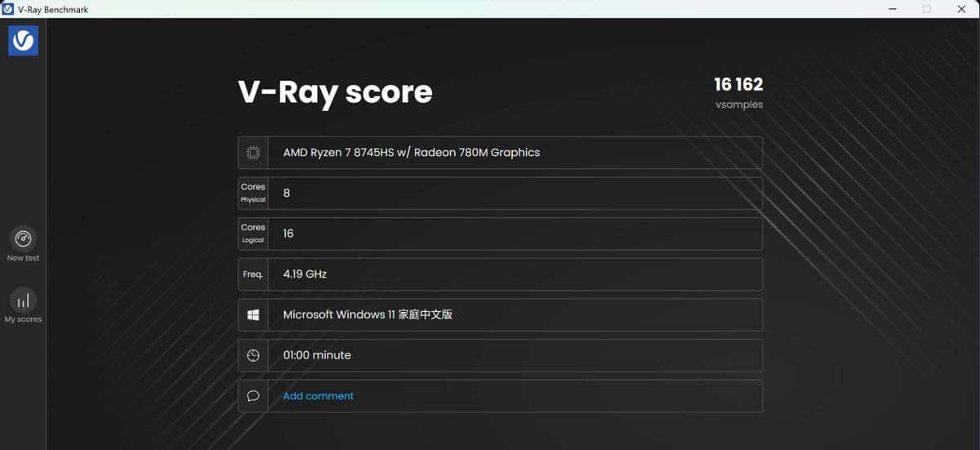Click the 16 162 vsamples score
The width and height of the screenshot is (980, 450).
738,85
